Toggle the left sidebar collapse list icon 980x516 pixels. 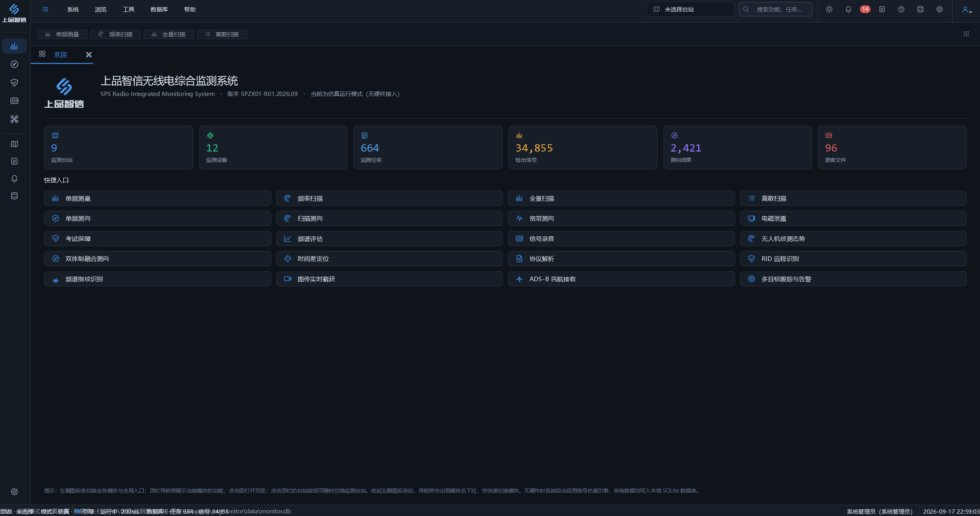(45, 9)
